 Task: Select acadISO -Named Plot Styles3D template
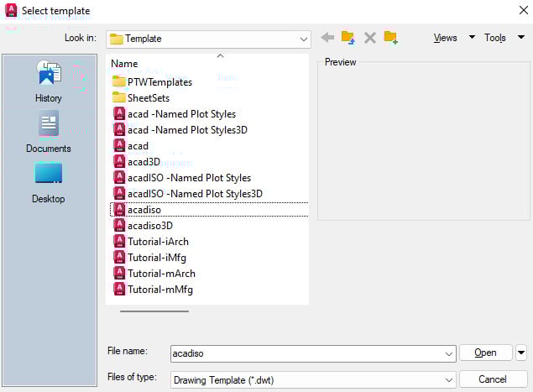[195, 193]
